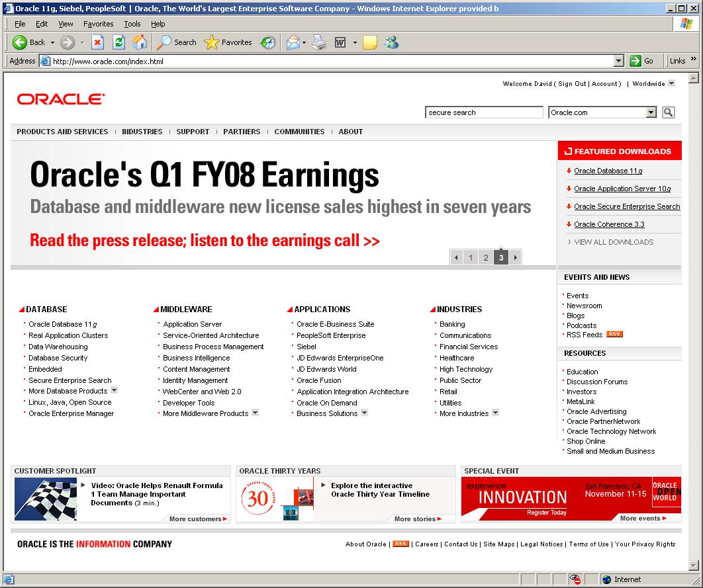Viewport: 703px width, 588px height.
Task: Click the security zone icon in the status bar
Action: click(575, 579)
